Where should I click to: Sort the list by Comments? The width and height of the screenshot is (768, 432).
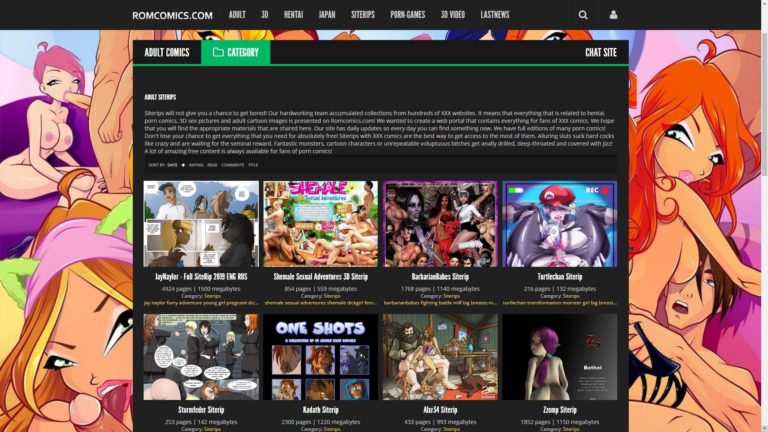(x=232, y=165)
